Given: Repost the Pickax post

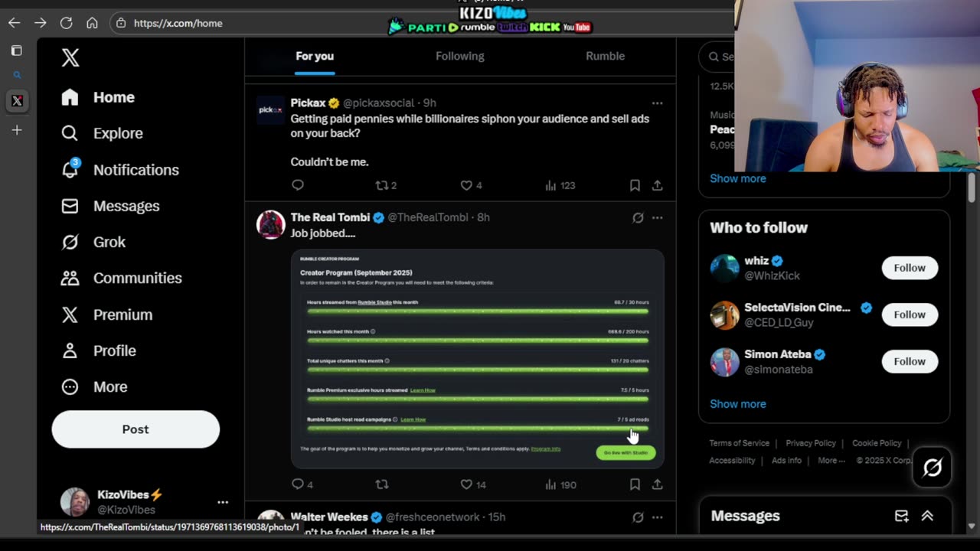Looking at the screenshot, I should pos(385,185).
